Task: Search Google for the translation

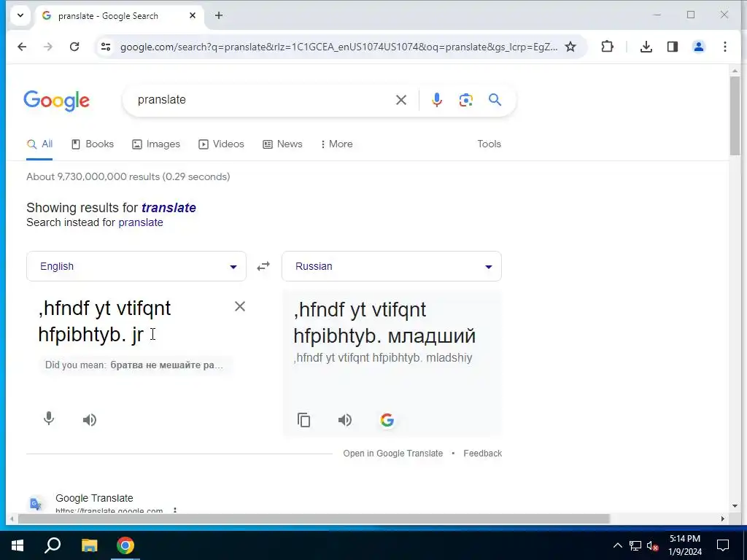Action: (x=387, y=419)
